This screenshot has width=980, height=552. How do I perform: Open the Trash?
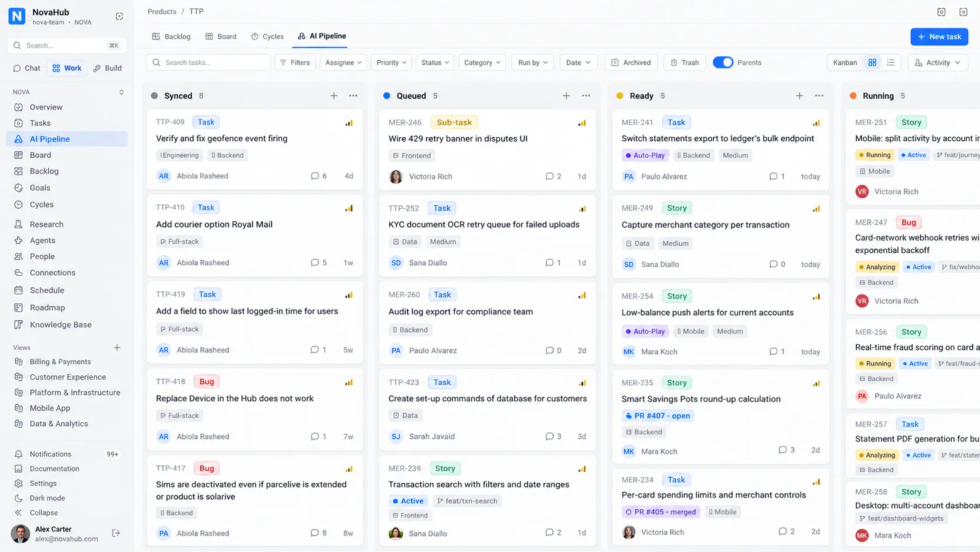[685, 63]
